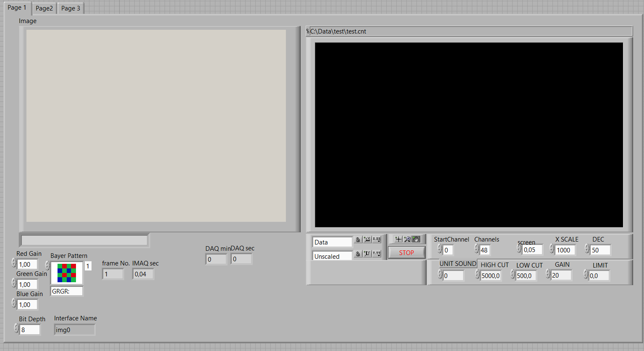Select the crosshair cursor movement tool
644x351 pixels.
pyautogui.click(x=398, y=239)
